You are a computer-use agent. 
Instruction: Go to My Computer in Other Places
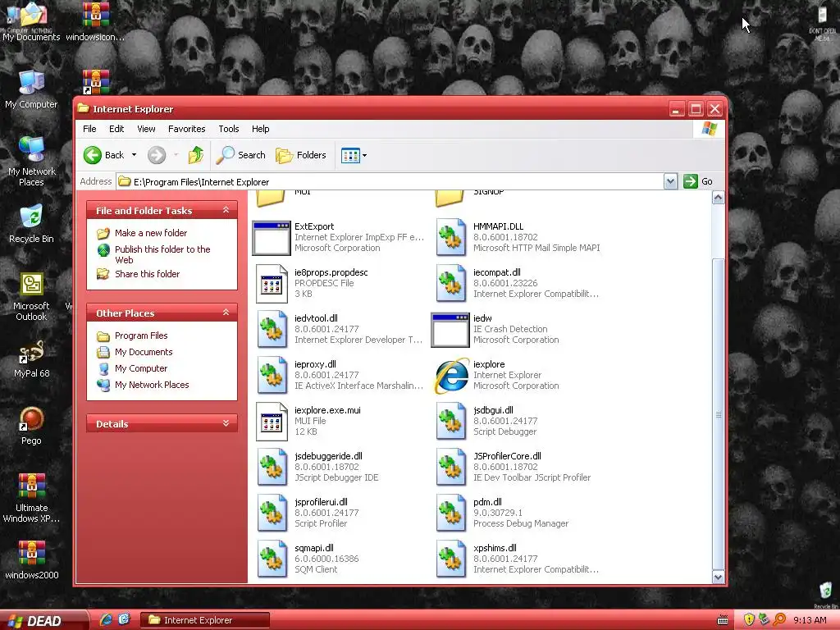pos(141,368)
